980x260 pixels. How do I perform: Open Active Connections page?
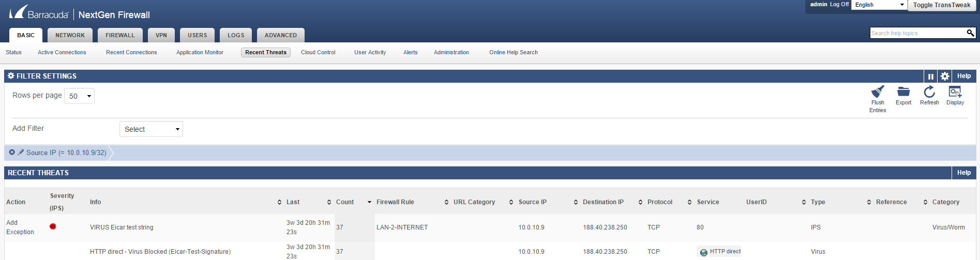tap(62, 52)
